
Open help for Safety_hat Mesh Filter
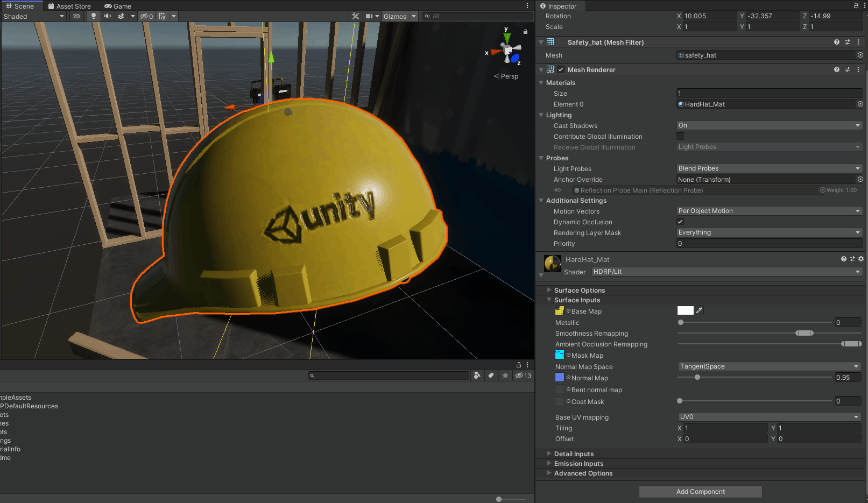click(837, 42)
